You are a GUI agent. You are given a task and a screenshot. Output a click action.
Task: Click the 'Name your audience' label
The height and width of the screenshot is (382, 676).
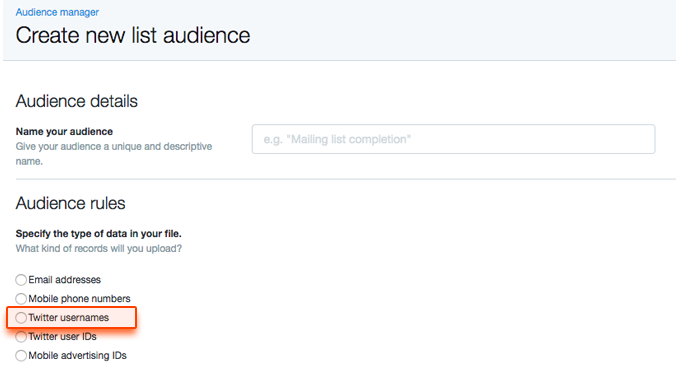click(x=64, y=132)
